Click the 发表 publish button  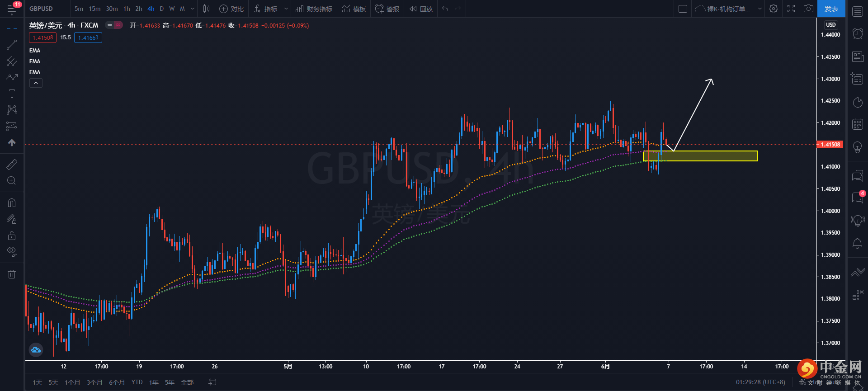[x=831, y=9]
